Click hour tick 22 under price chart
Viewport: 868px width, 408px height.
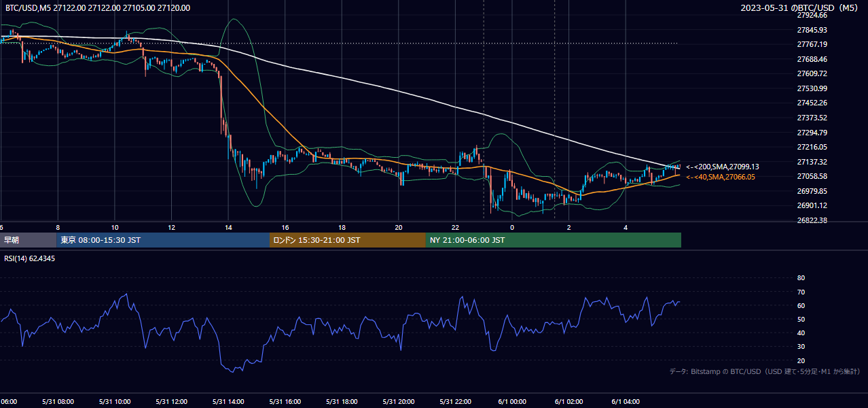pos(456,227)
